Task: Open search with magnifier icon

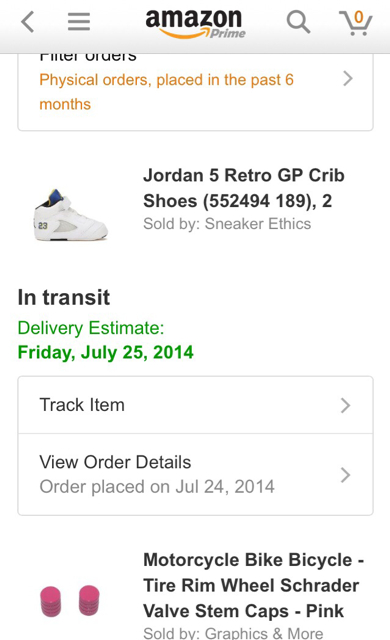Action: (298, 22)
